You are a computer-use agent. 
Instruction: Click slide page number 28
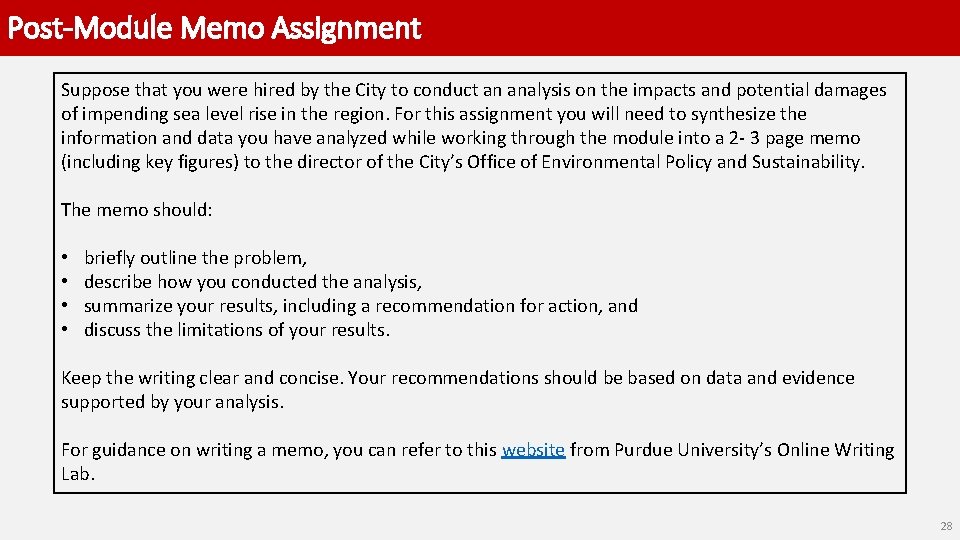click(946, 526)
